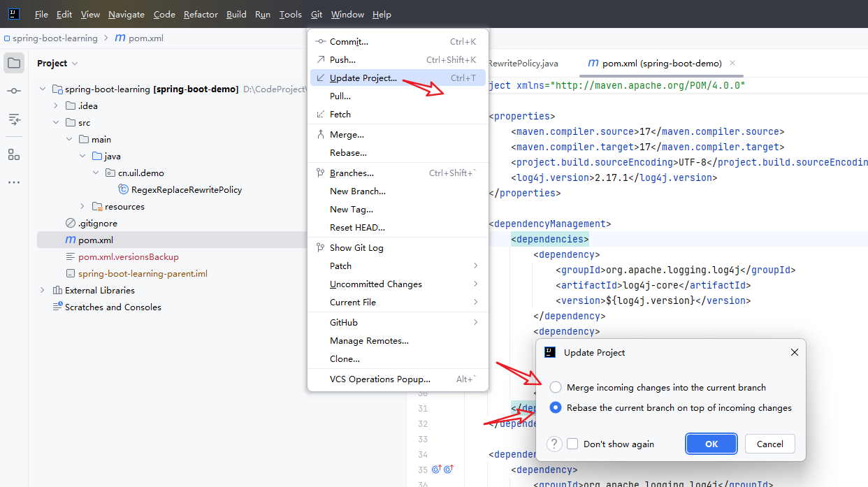
Task: Close the pom.xml (spring-boot-demo) editor tab
Action: click(x=732, y=63)
